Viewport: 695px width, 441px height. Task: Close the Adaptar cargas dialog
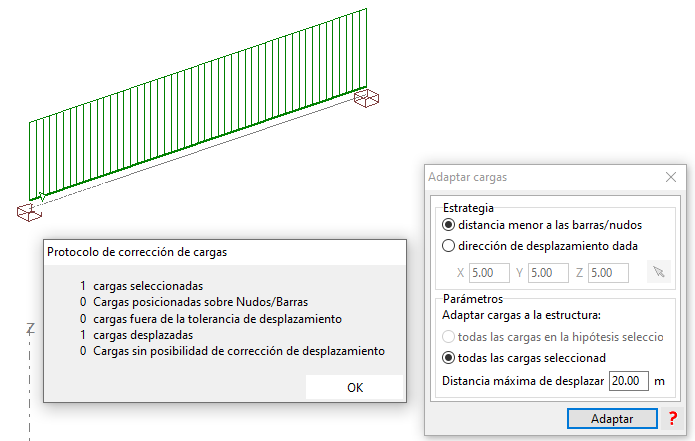click(671, 177)
